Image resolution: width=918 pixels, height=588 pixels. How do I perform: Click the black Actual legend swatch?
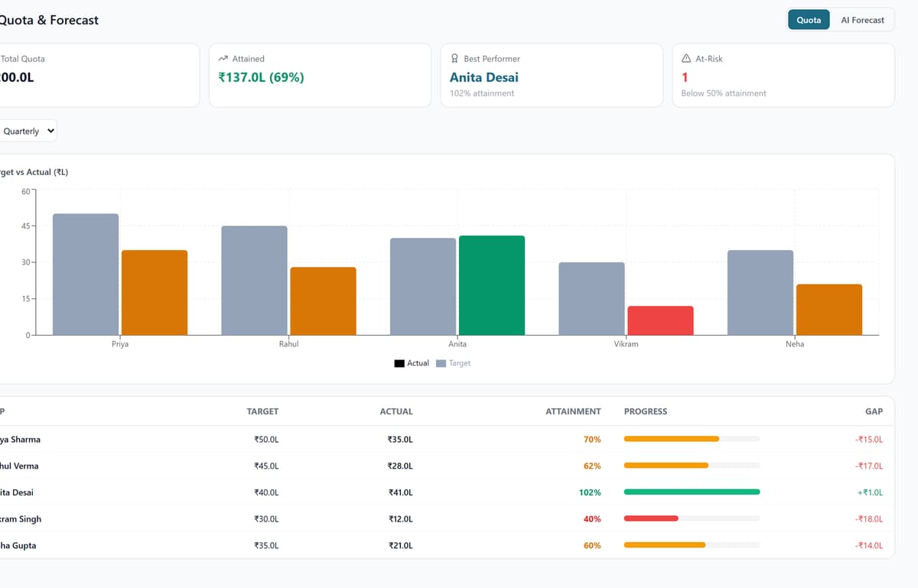pos(399,363)
